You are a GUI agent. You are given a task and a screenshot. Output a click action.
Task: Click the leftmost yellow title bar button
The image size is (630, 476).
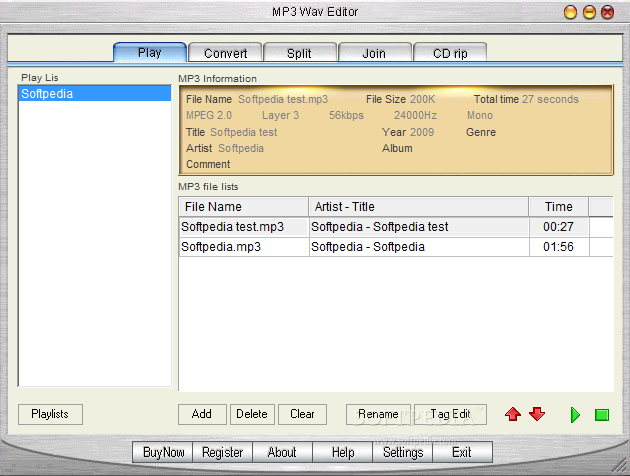[x=571, y=12]
